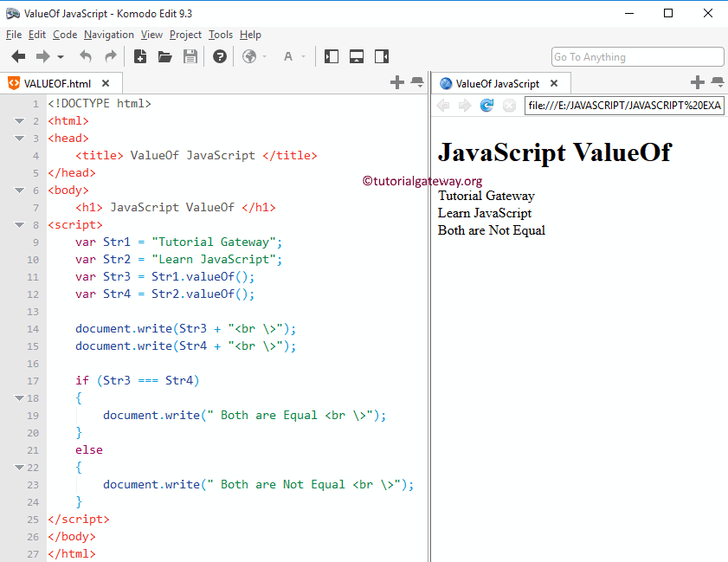Toggle the left side pane visibility

(x=332, y=57)
